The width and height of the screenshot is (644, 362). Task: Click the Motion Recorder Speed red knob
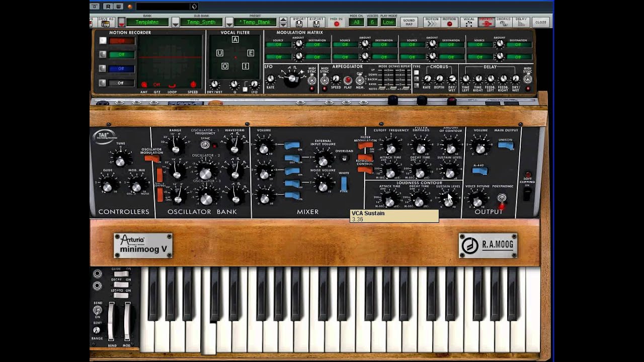pos(193,84)
